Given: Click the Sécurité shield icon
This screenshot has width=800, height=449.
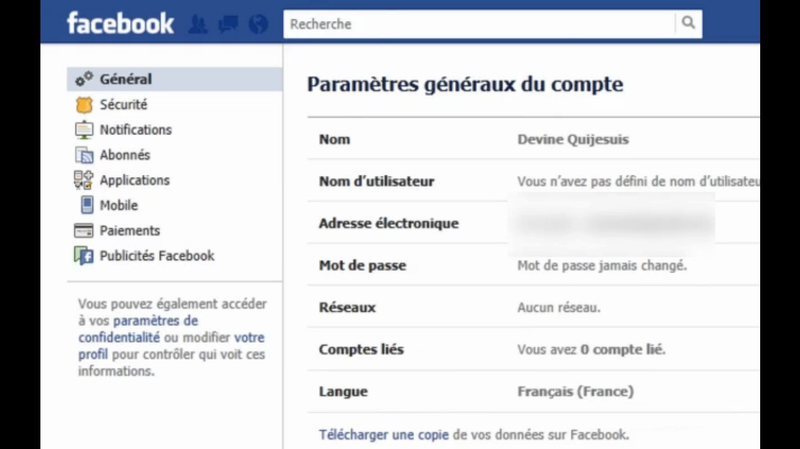Looking at the screenshot, I should (84, 104).
